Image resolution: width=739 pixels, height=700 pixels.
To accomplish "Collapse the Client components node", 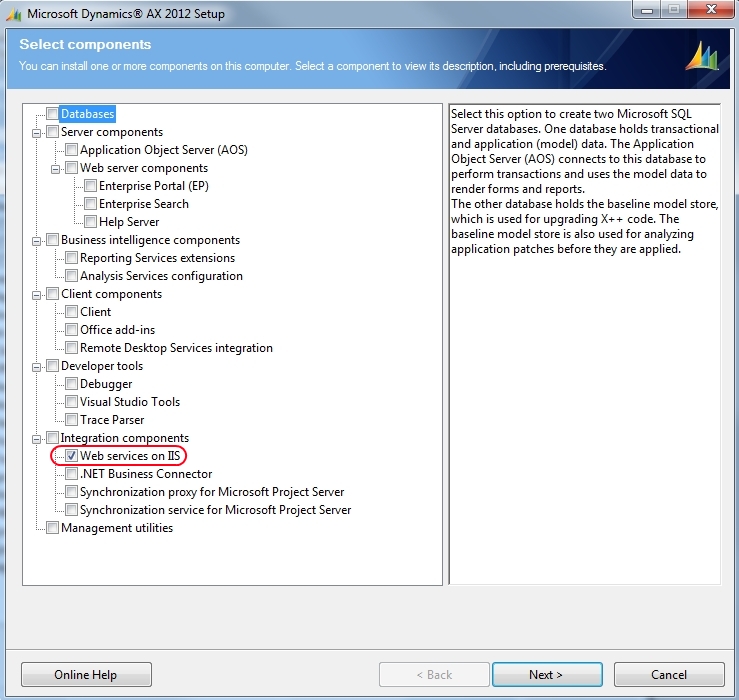I will click(36, 295).
